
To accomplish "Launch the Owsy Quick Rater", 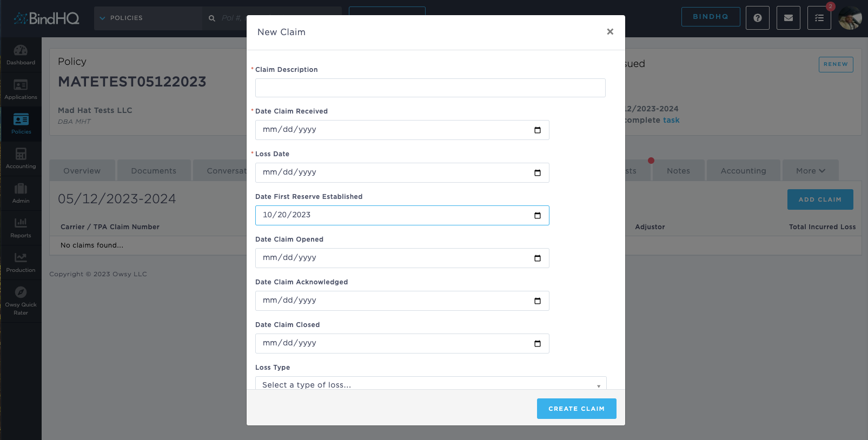I will click(x=21, y=301).
